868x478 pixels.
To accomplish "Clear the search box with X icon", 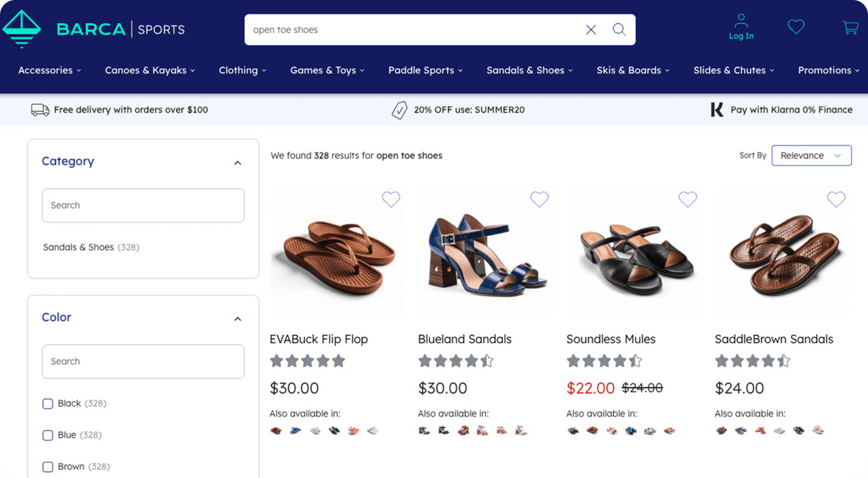I will coord(591,30).
